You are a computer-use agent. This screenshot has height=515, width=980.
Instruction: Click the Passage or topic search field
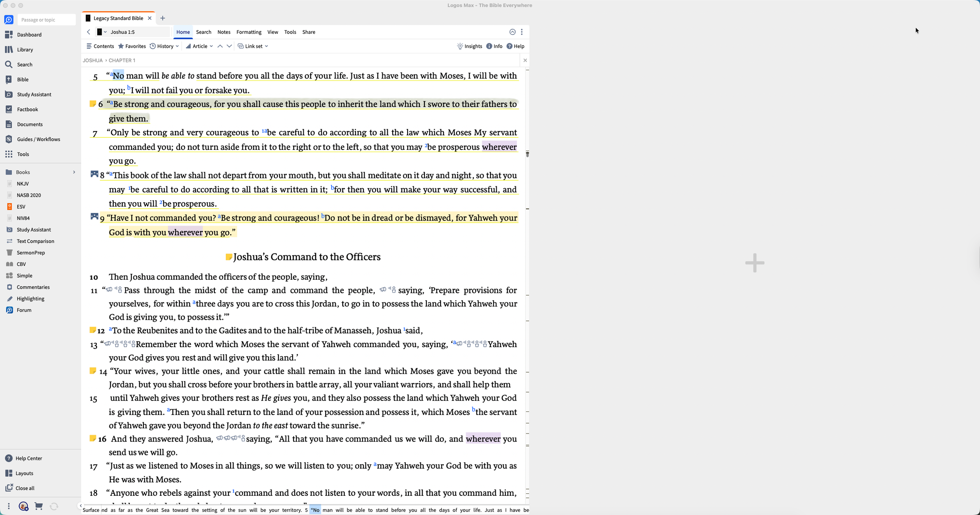pyautogui.click(x=46, y=20)
